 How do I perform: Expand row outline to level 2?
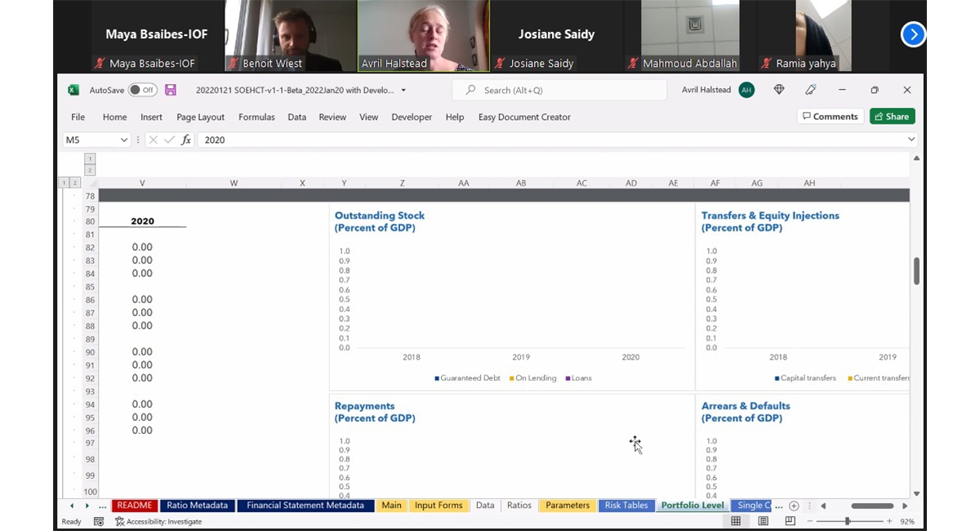[x=75, y=183]
